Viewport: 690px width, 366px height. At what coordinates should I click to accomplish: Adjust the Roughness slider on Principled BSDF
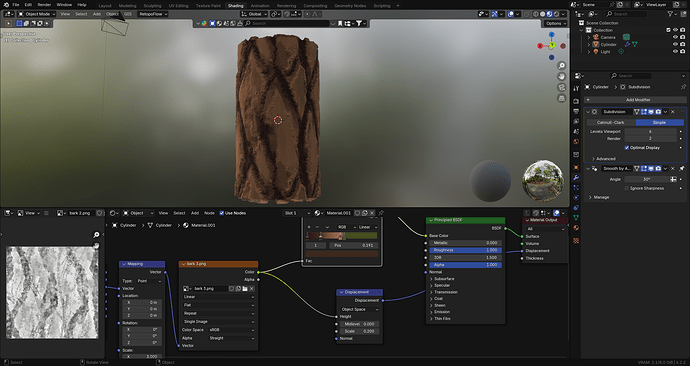coord(466,250)
